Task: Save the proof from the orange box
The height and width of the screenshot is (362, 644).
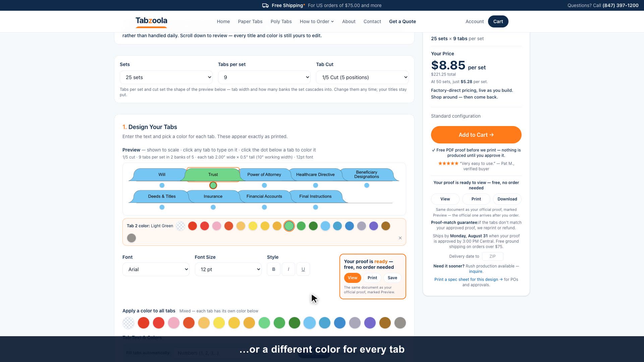Action: 392,278
